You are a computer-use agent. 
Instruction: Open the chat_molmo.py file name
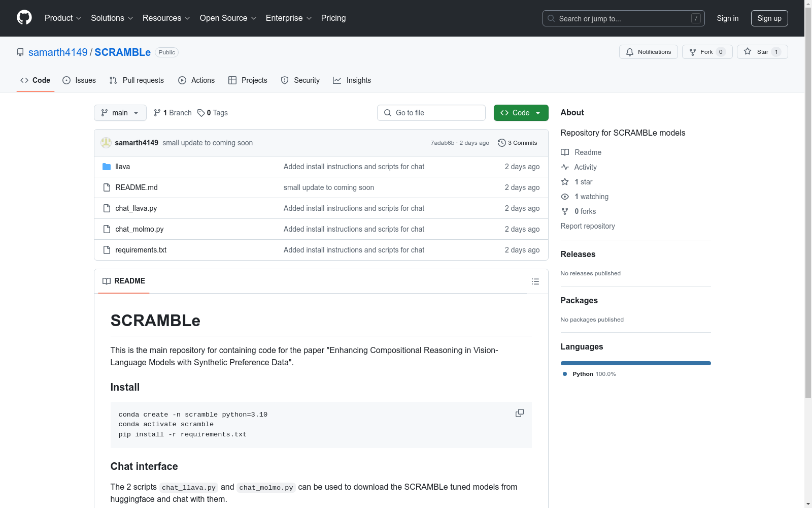click(x=140, y=229)
